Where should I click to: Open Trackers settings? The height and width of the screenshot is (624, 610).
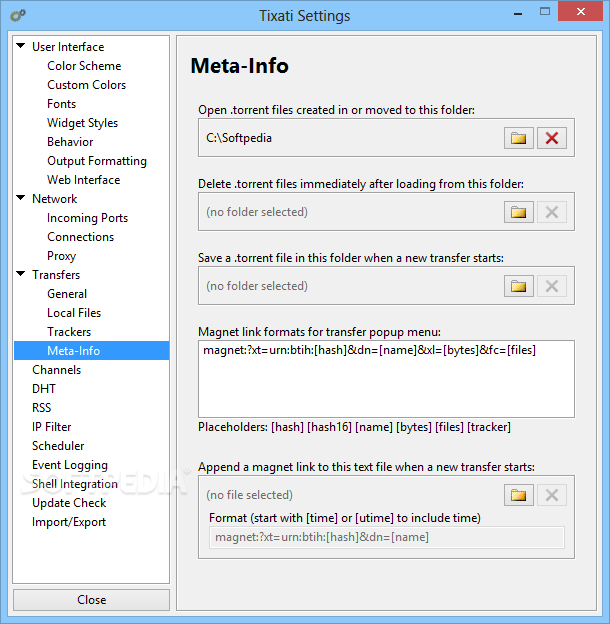click(69, 332)
